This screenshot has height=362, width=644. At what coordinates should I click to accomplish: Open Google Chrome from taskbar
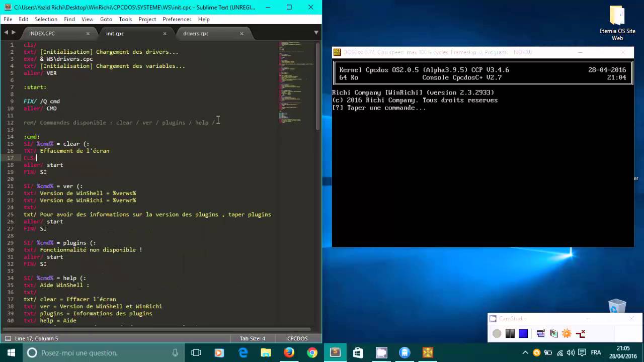(312, 352)
